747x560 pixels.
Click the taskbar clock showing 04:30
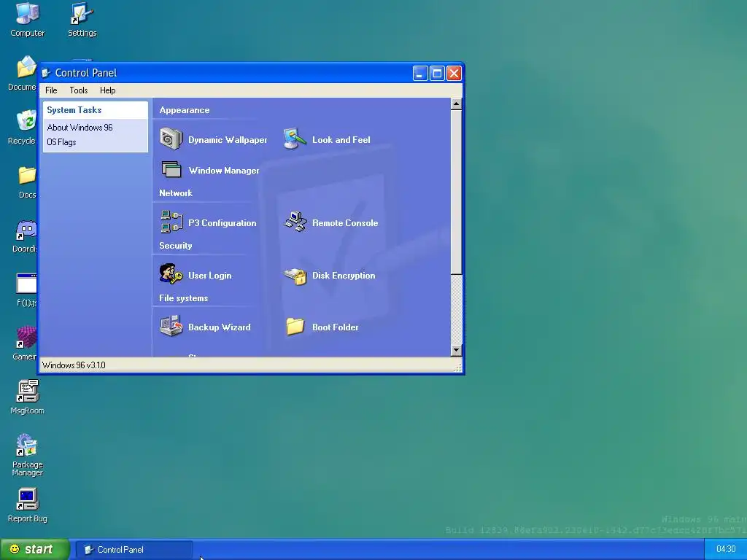[x=726, y=549]
